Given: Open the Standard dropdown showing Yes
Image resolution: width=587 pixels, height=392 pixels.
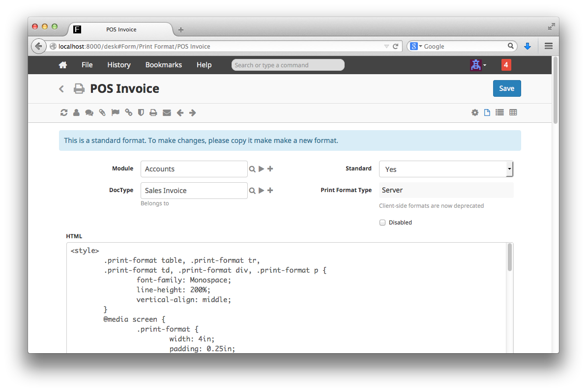Looking at the screenshot, I should 446,169.
